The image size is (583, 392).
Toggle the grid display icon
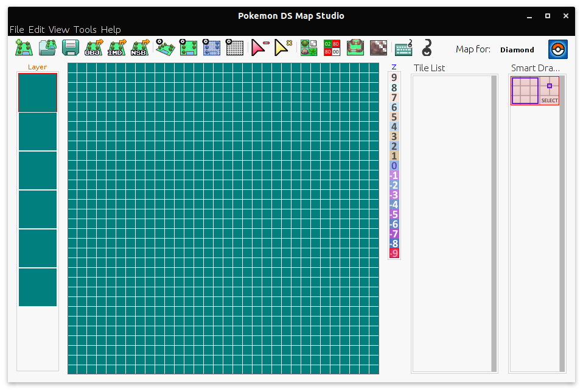[235, 48]
